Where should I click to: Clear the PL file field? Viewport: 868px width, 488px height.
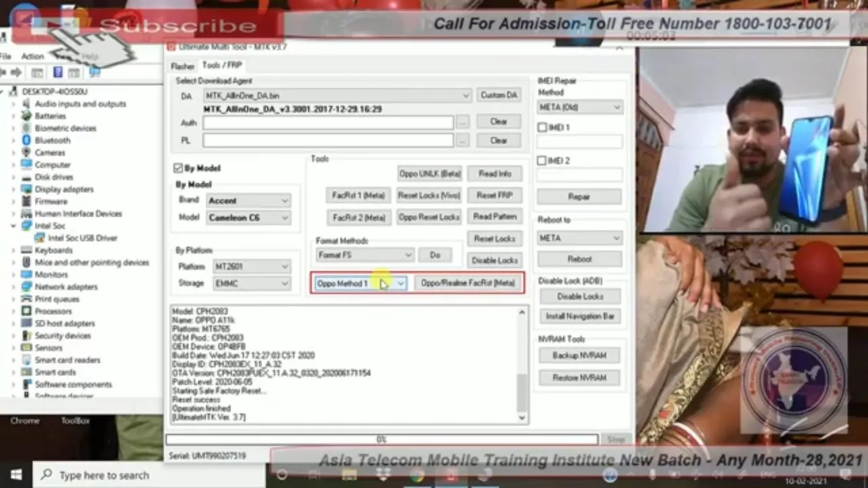498,140
